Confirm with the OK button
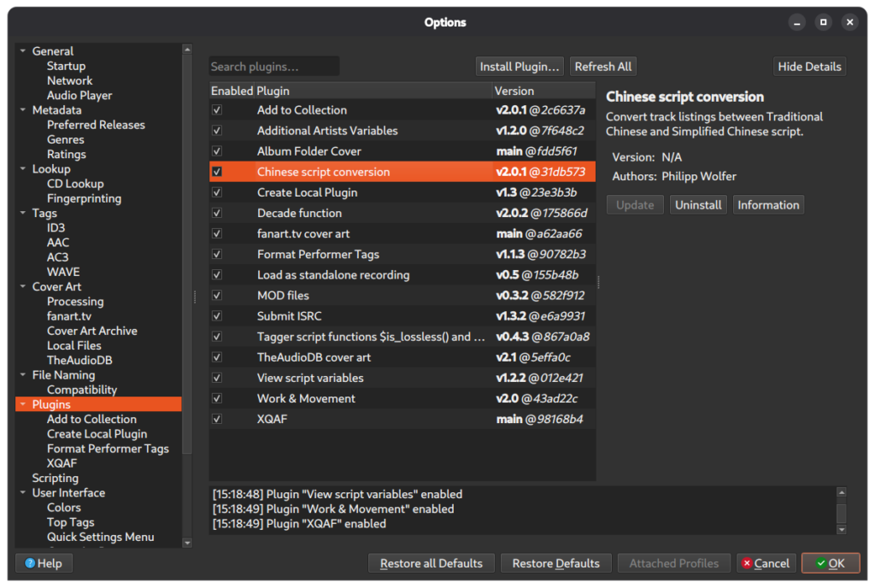Screen dimensions: 875x588 pyautogui.click(x=831, y=563)
